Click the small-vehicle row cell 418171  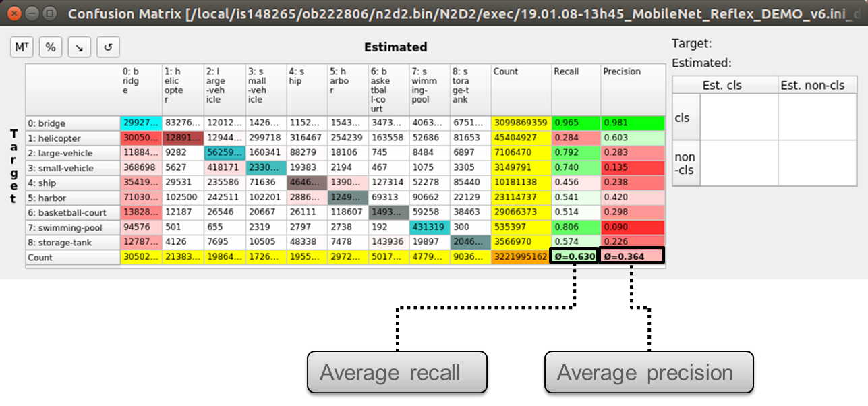(x=225, y=168)
